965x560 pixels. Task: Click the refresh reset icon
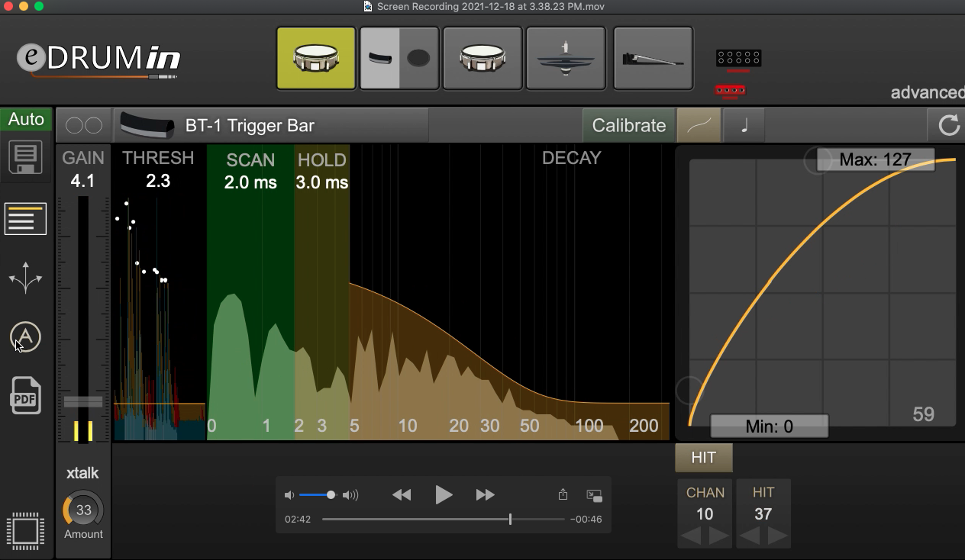pos(947,126)
